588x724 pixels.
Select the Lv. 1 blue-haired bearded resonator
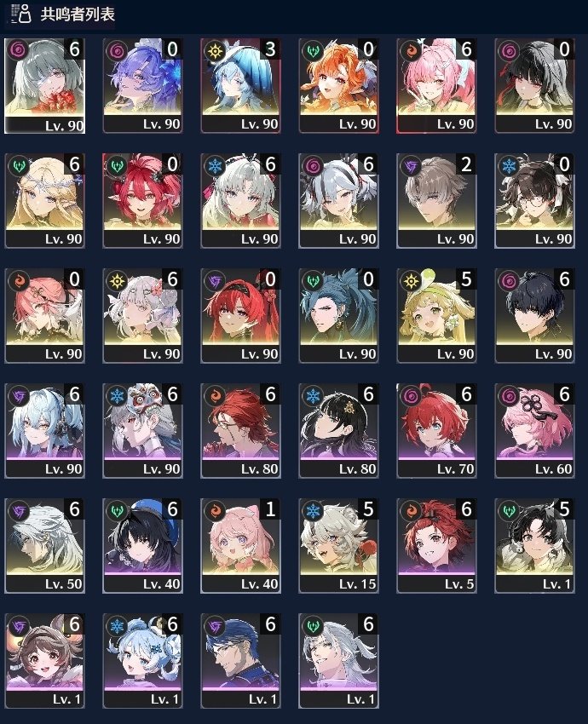click(x=240, y=661)
